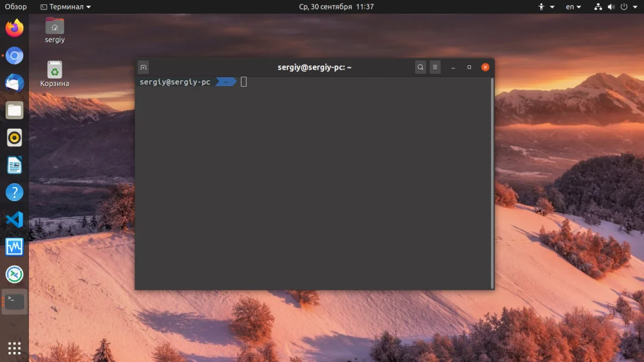Maximize the terminal window
The height and width of the screenshot is (362, 644).
[x=469, y=67]
